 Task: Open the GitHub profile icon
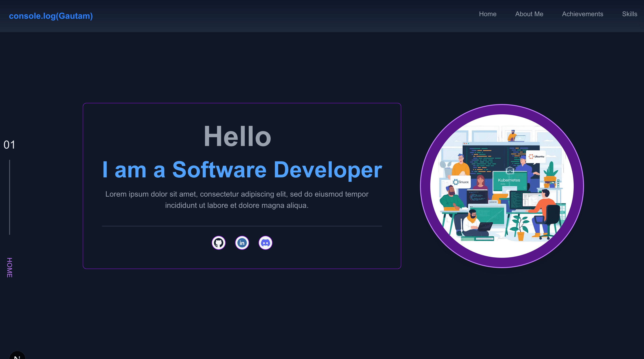[x=218, y=243]
